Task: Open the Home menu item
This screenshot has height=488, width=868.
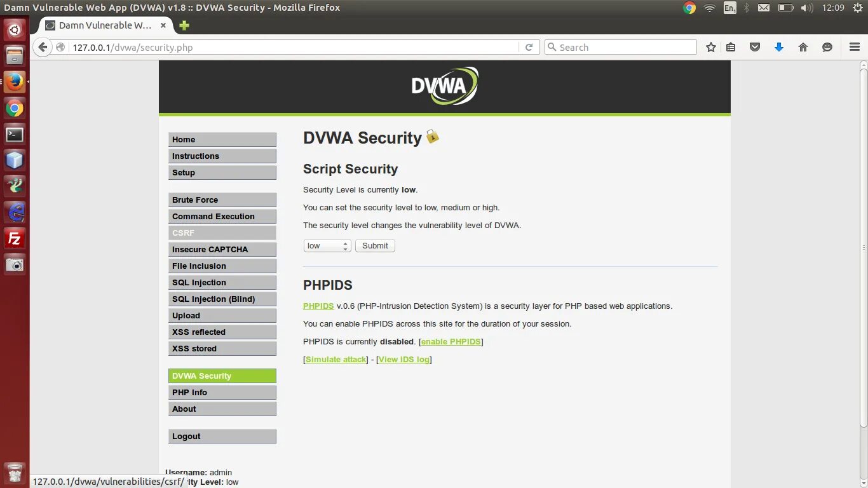Action: click(222, 140)
